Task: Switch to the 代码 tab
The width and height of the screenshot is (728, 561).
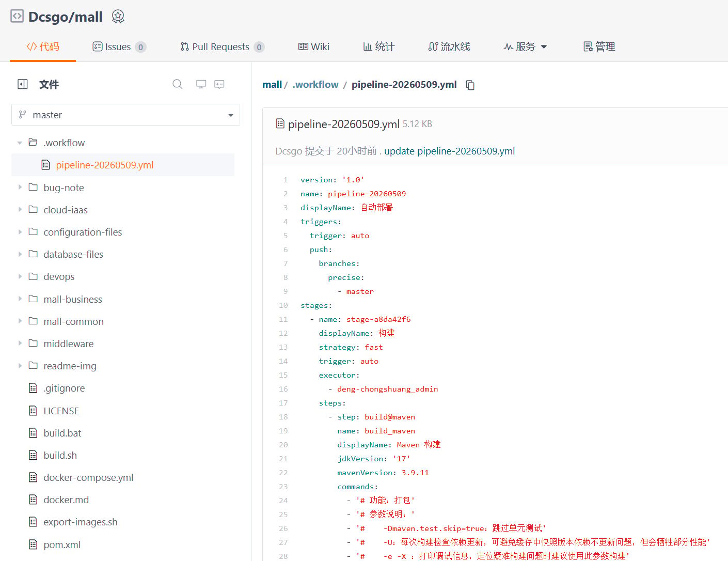Action: pos(43,46)
